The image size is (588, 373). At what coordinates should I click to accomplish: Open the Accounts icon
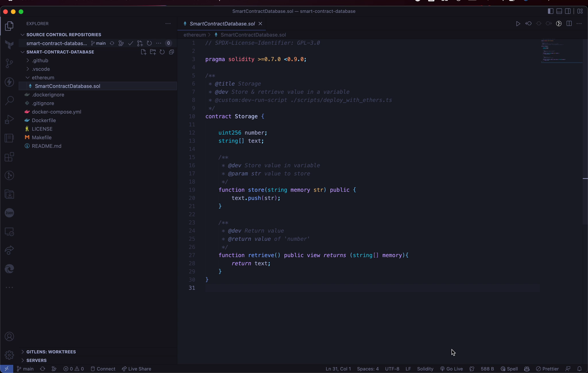[9, 337]
